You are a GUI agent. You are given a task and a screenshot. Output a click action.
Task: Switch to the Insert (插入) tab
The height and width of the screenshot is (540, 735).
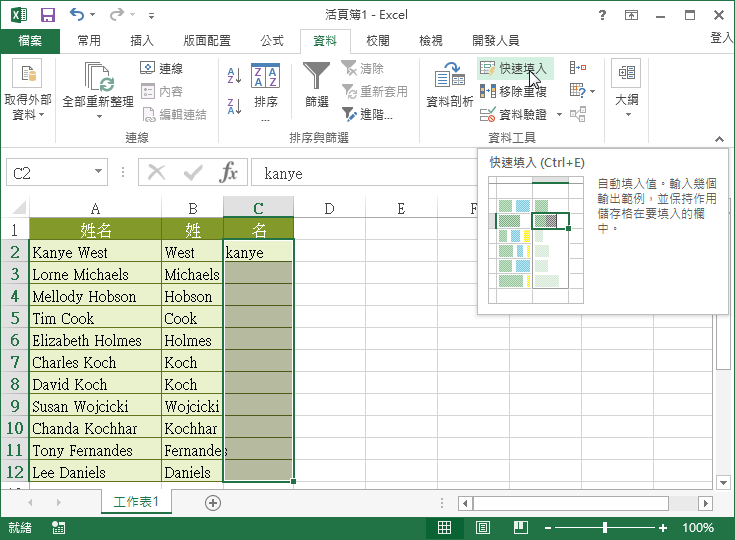(x=142, y=41)
